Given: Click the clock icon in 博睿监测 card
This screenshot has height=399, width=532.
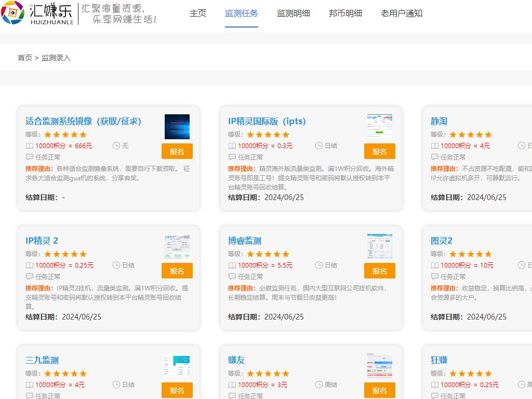Looking at the screenshot, I should coord(319,265).
